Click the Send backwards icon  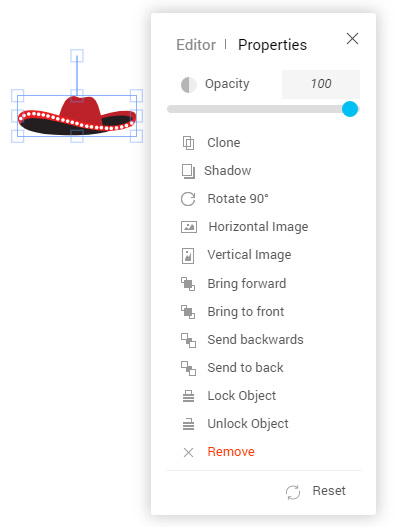coord(188,340)
